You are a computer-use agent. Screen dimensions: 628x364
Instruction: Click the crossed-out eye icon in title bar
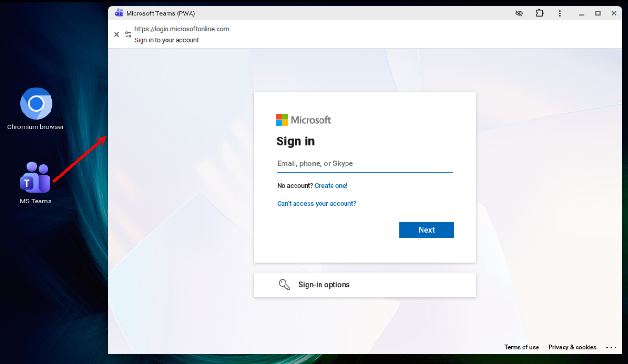[x=519, y=13]
